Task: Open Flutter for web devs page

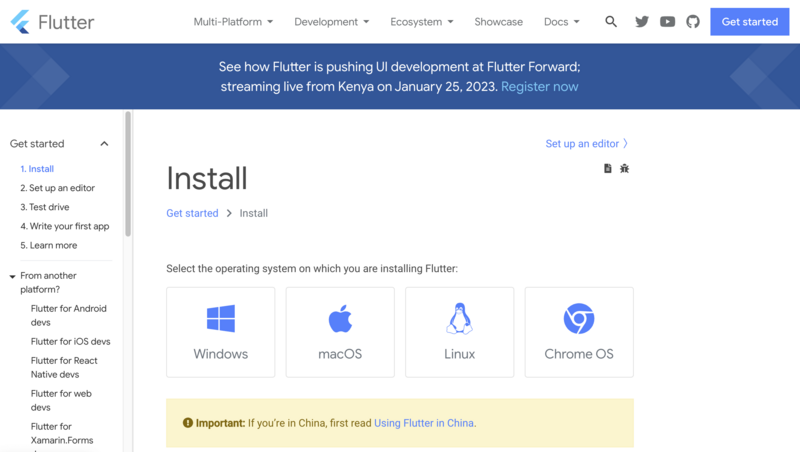Action: (x=61, y=400)
